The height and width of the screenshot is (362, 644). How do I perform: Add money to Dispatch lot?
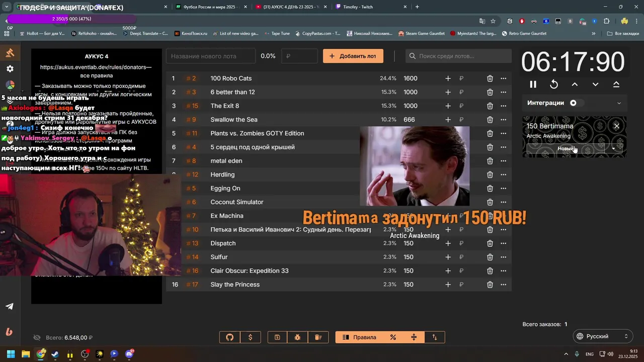(448, 243)
